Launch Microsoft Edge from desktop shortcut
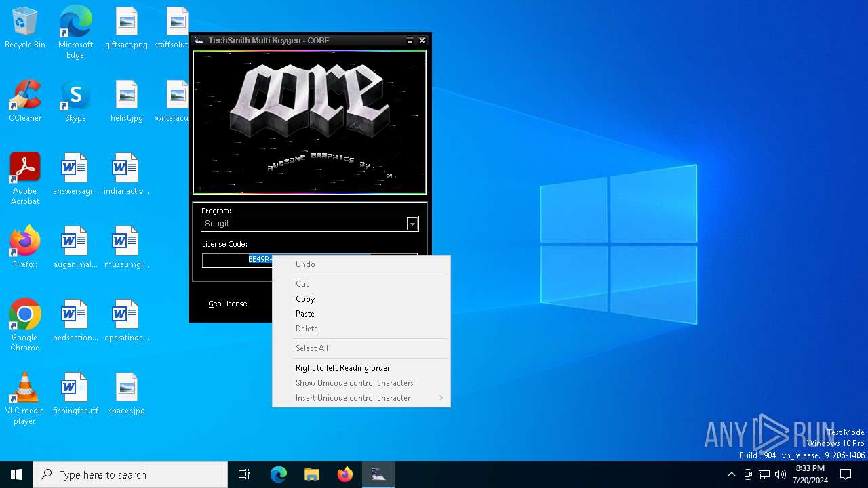 click(75, 32)
